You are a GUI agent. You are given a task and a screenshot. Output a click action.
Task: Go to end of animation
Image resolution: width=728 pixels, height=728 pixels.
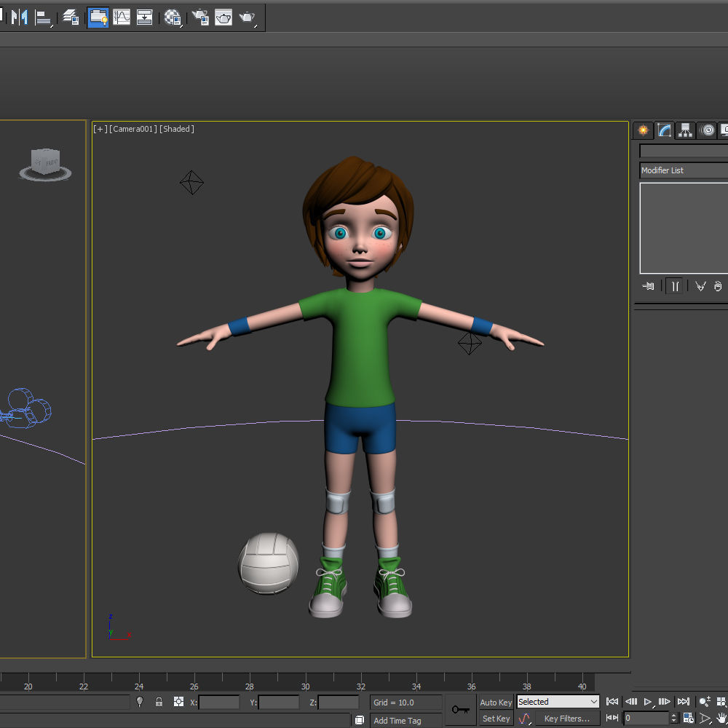pyautogui.click(x=684, y=702)
